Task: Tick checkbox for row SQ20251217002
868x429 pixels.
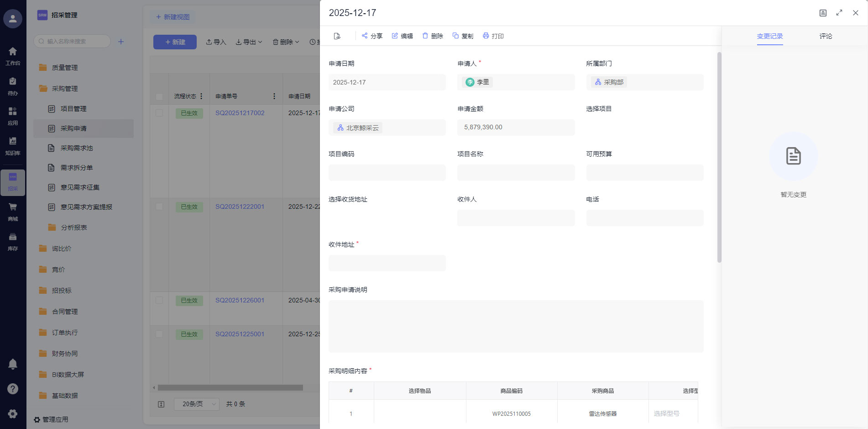Action: tap(159, 113)
